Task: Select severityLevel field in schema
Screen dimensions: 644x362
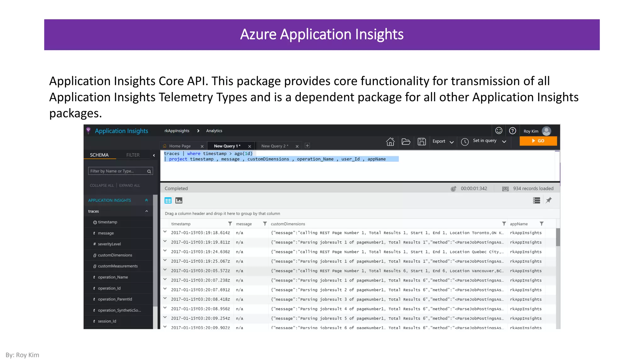Action: (109, 244)
